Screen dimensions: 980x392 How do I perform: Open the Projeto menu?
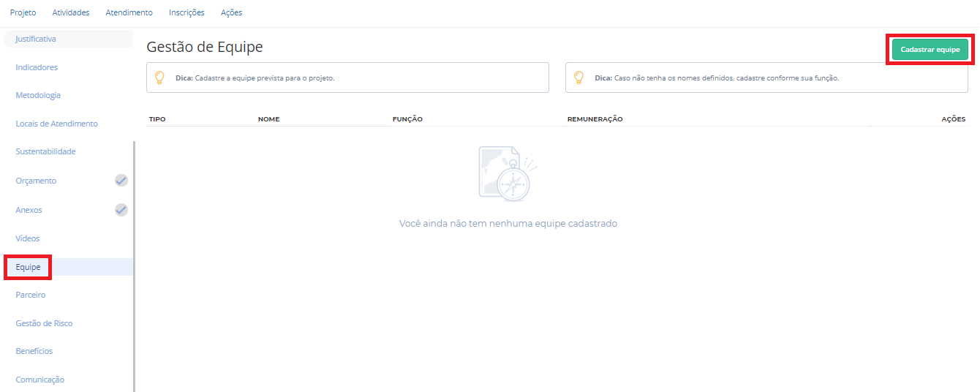tap(23, 12)
